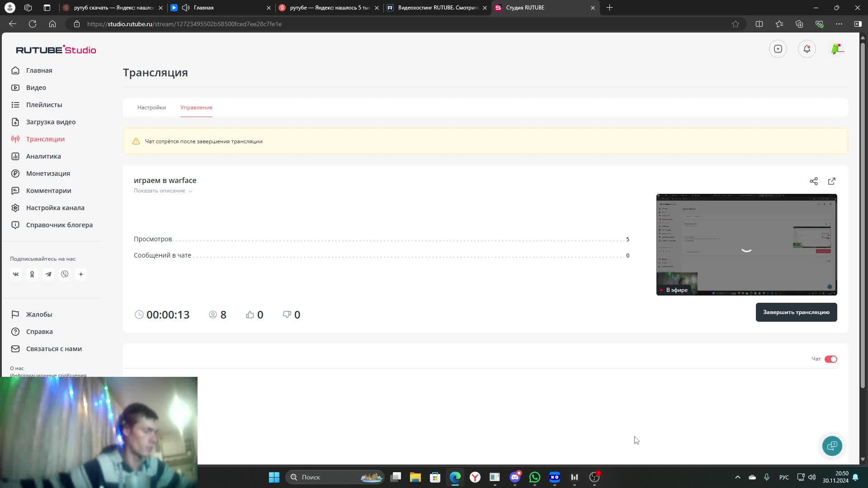Open the Telegram social link icon

coord(48,274)
